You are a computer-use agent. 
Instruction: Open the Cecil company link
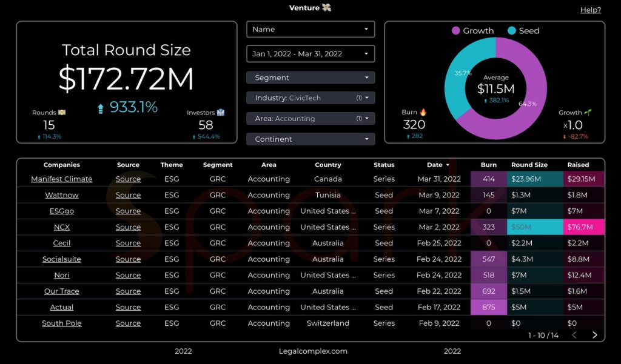[62, 243]
